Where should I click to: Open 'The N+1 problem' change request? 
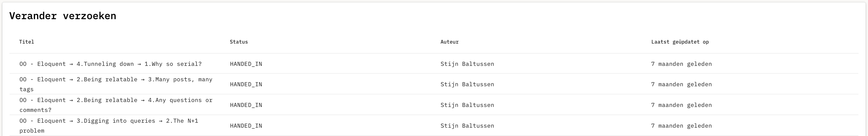[109, 125]
